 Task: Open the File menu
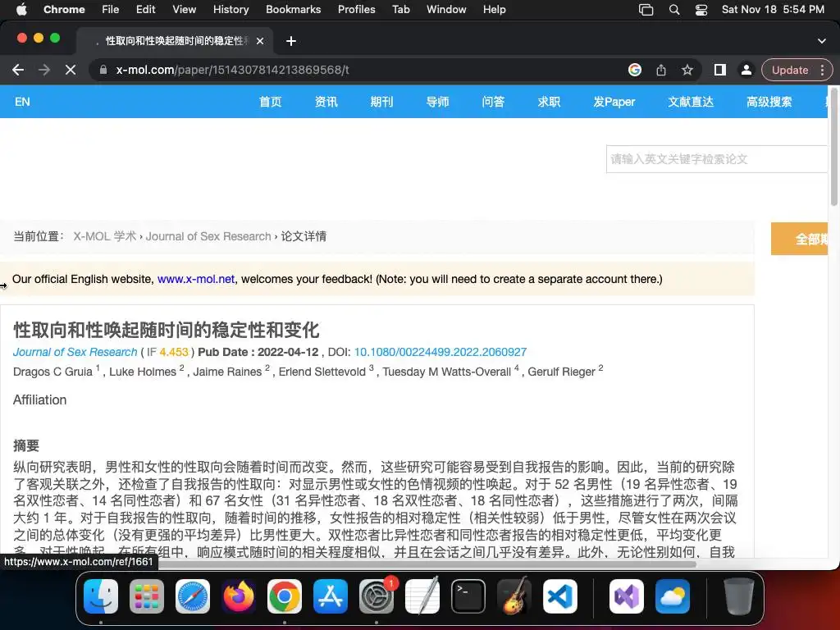[x=111, y=10]
